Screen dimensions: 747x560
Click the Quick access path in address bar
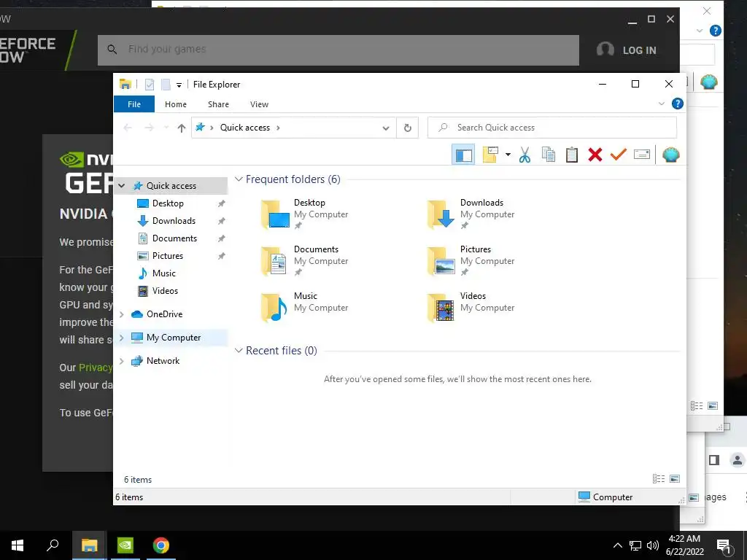click(245, 128)
